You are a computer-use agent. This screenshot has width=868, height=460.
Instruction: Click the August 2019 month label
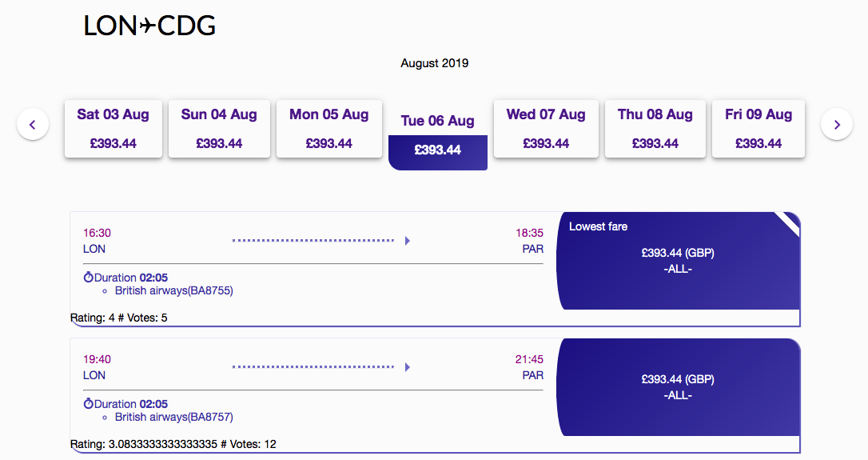point(434,63)
